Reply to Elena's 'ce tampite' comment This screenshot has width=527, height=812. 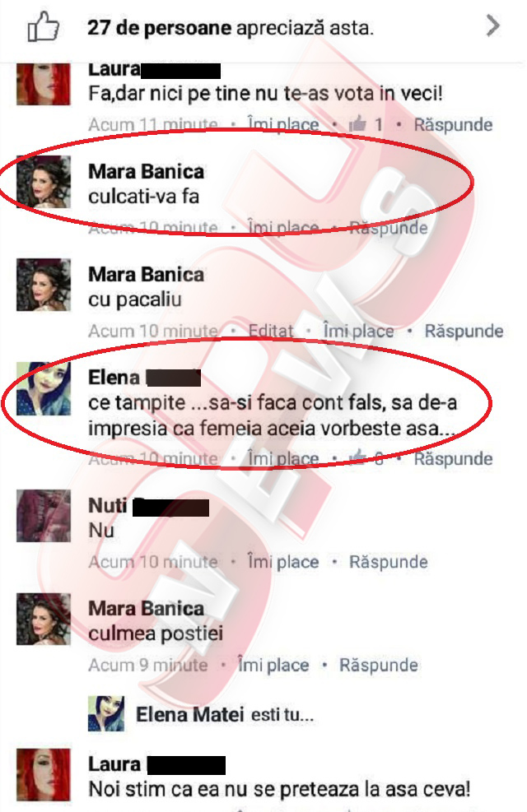click(453, 459)
